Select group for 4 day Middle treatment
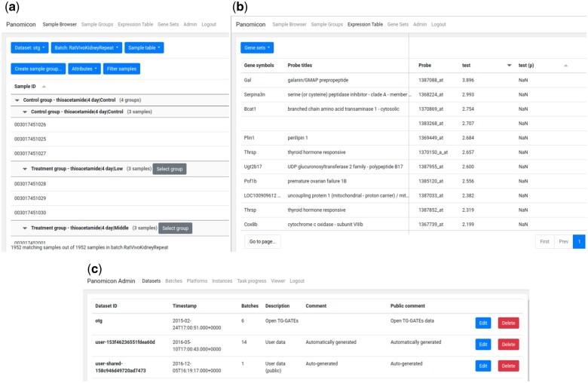The width and height of the screenshot is (588, 383). [x=175, y=228]
